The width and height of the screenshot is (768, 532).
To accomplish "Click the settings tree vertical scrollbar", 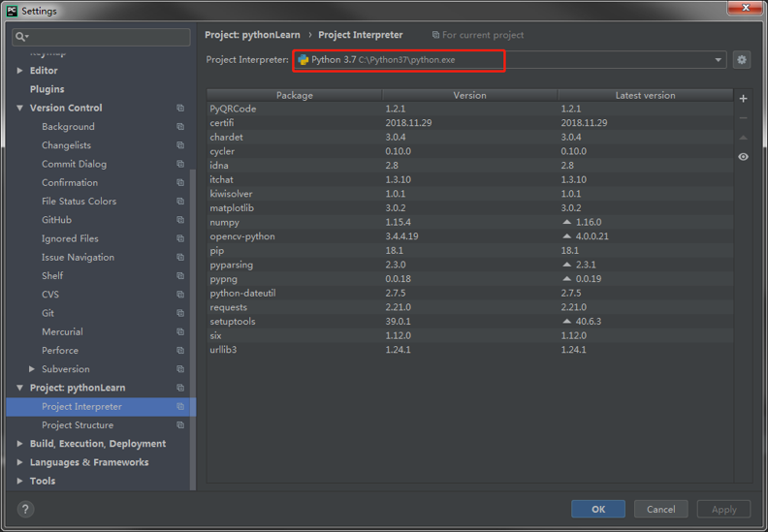I will pos(193,328).
